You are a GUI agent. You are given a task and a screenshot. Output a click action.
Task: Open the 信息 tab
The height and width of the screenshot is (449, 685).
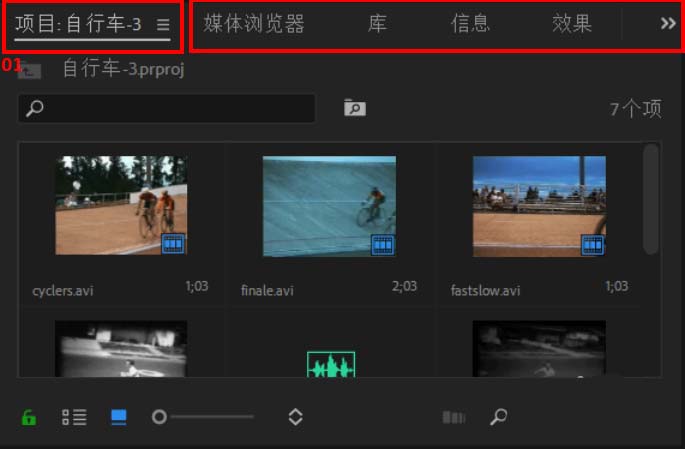(470, 24)
